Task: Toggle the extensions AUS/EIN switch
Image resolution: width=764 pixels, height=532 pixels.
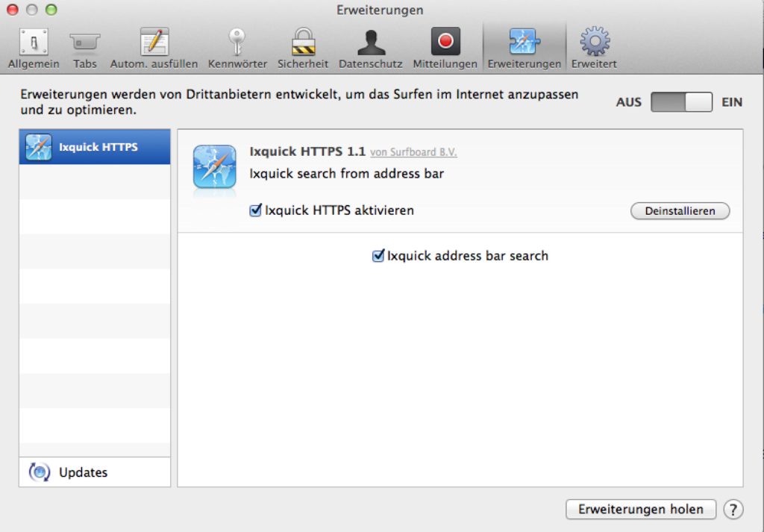Action: (x=681, y=102)
